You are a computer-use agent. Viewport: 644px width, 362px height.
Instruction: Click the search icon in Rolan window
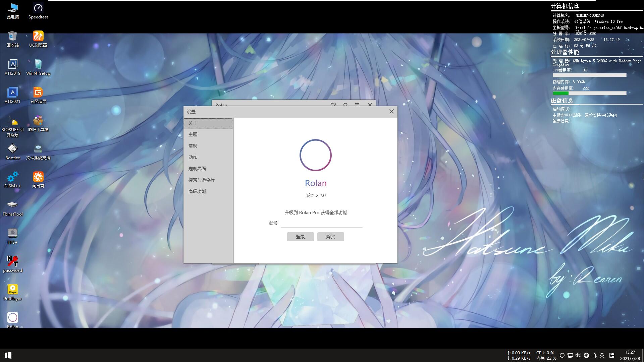[x=345, y=105]
